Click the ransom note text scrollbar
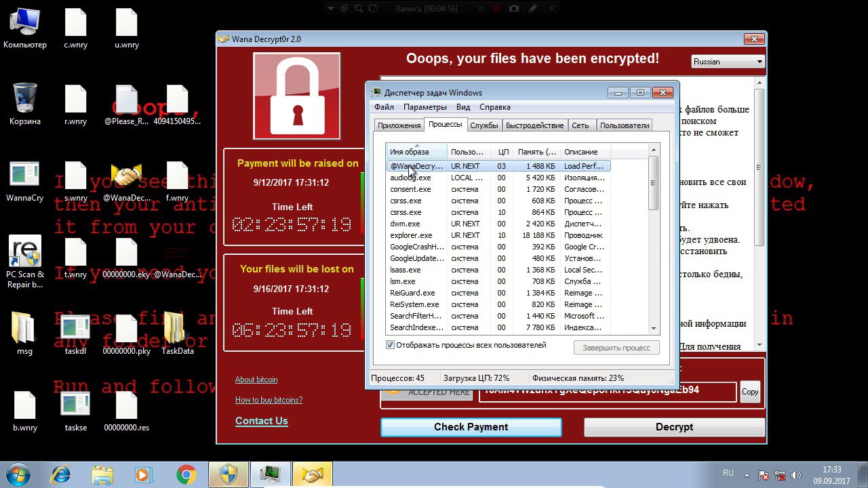The width and height of the screenshot is (868, 488). point(759,213)
